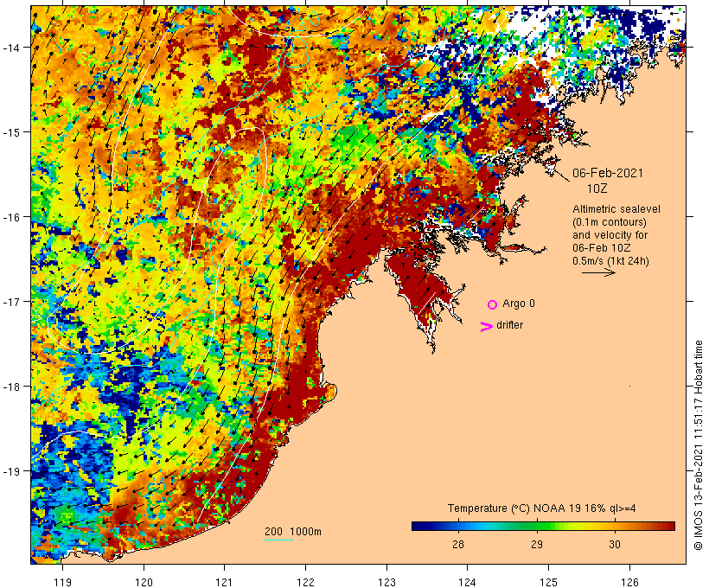Click the -18 latitude axis label

10,387
